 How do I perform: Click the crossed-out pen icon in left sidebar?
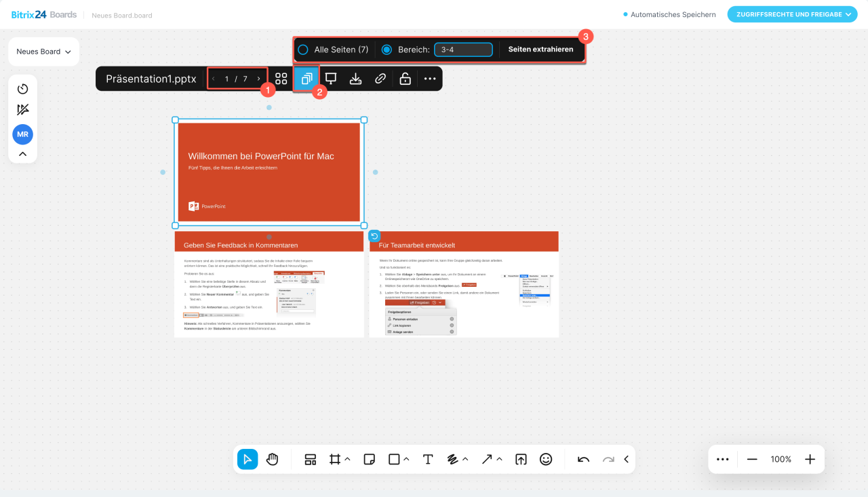coord(22,110)
